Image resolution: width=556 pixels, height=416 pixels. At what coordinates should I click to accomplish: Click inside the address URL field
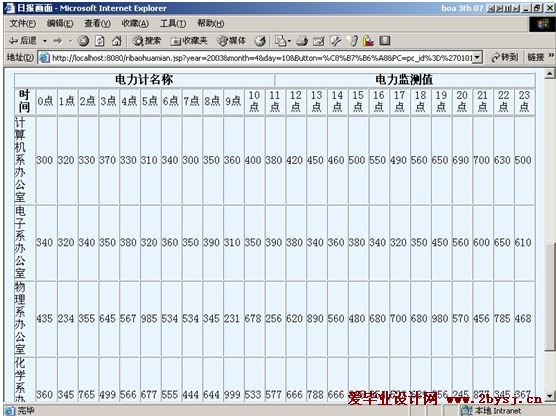pyautogui.click(x=262, y=57)
